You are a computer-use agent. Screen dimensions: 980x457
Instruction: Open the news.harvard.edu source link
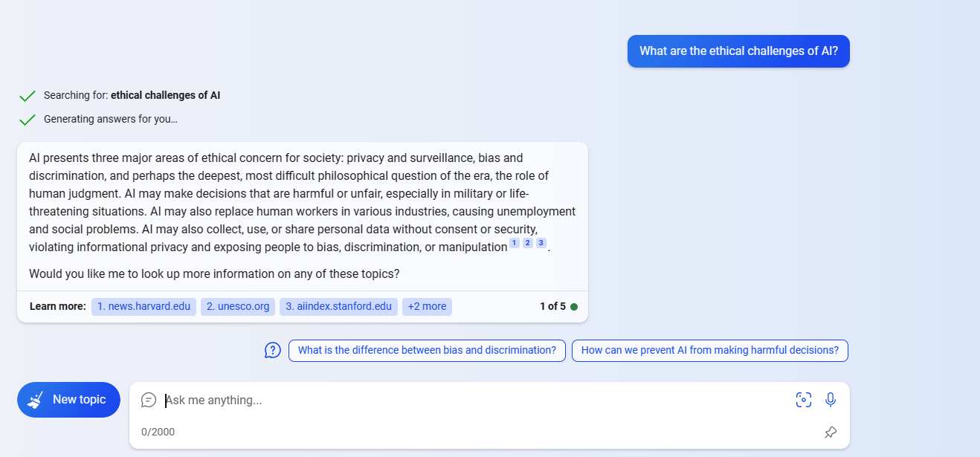tap(143, 305)
